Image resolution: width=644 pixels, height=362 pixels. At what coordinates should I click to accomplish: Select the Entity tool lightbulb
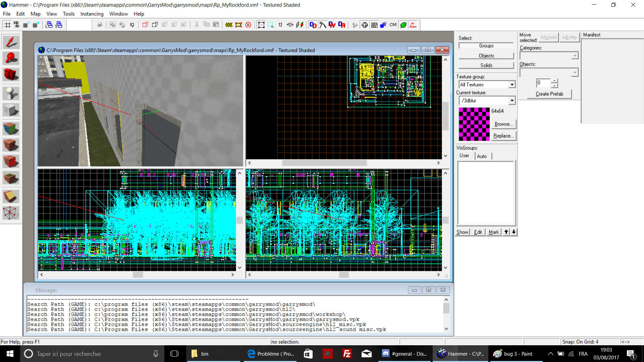coord(11,94)
